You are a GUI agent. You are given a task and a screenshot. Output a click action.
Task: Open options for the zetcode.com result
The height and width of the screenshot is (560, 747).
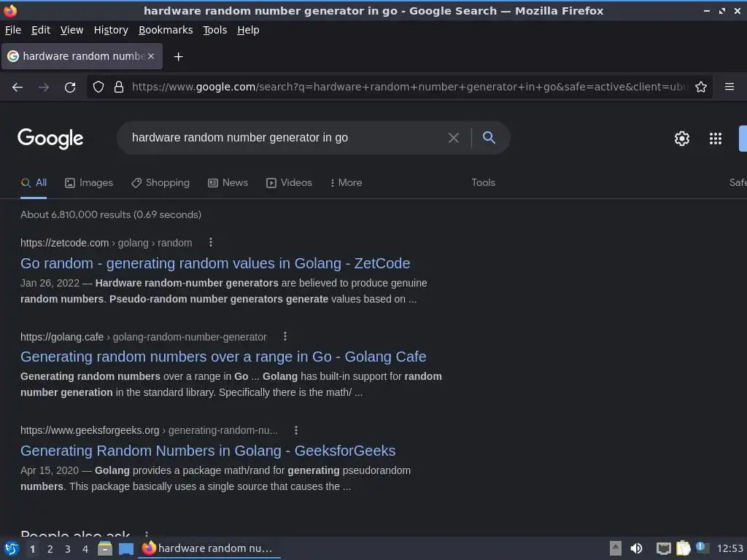211,242
